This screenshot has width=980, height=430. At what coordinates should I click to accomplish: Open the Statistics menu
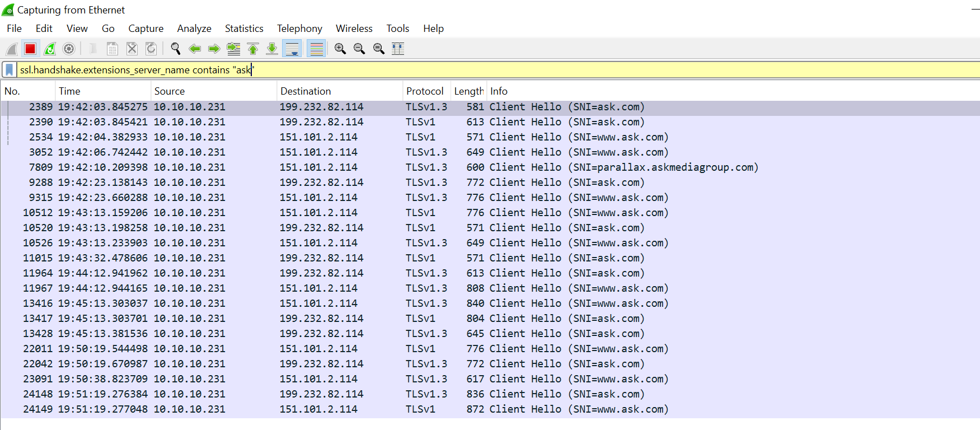pos(243,29)
